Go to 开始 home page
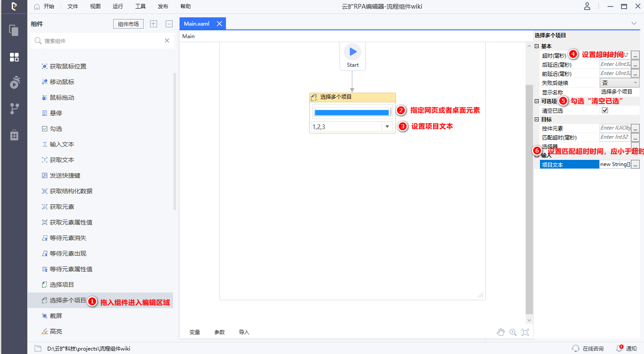The width and height of the screenshot is (644, 354). [44, 6]
